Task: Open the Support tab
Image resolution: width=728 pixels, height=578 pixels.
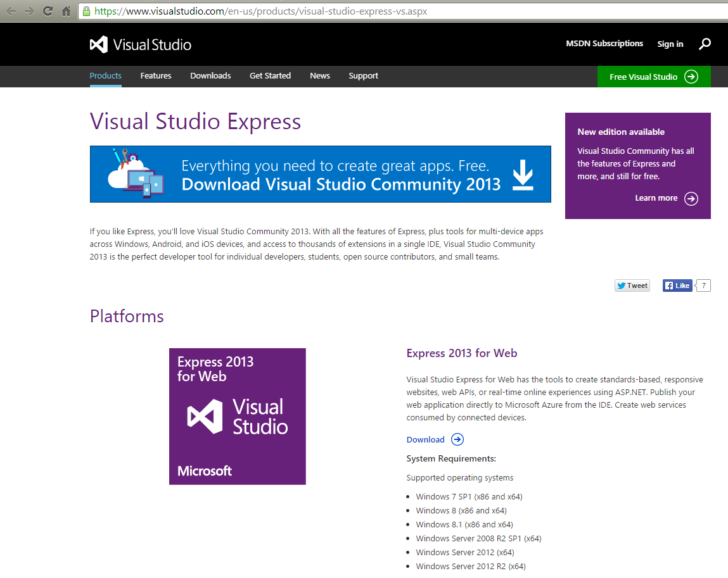Action: (x=364, y=75)
